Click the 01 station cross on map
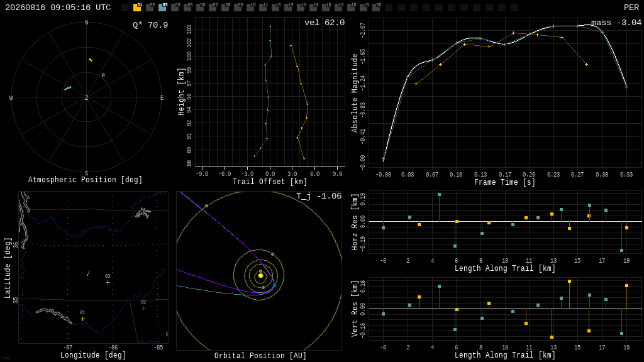The height and width of the screenshot is (362, 644). (82, 319)
